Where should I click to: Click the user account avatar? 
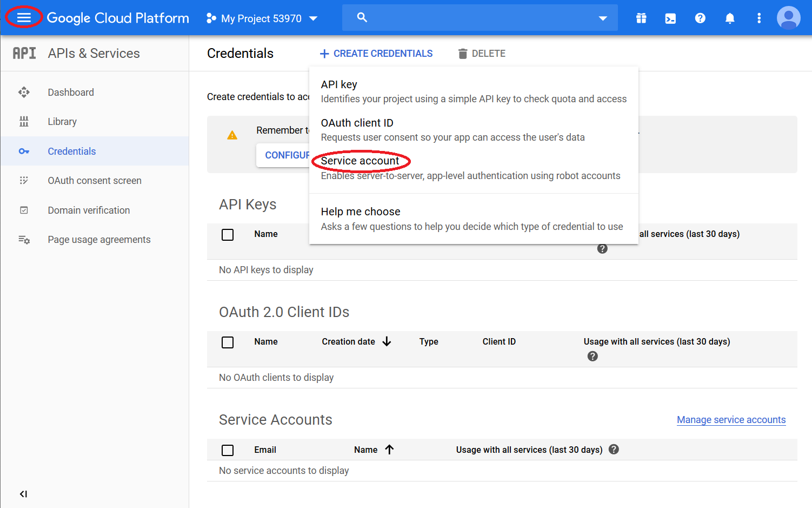789,18
